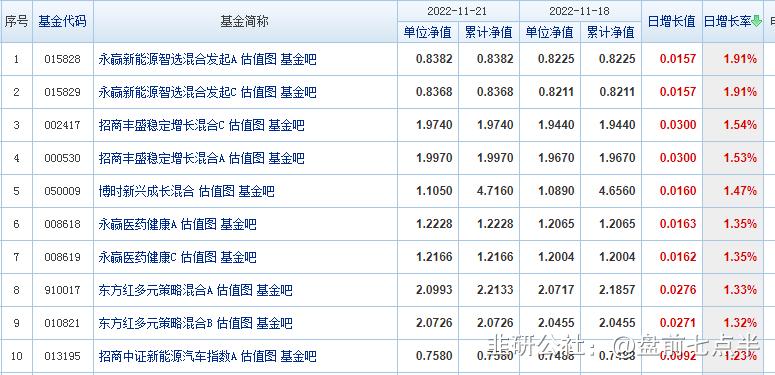Open 基金吧 for 东方红多元策略混合B
Viewport: 775px width, 375px height.
tap(274, 324)
